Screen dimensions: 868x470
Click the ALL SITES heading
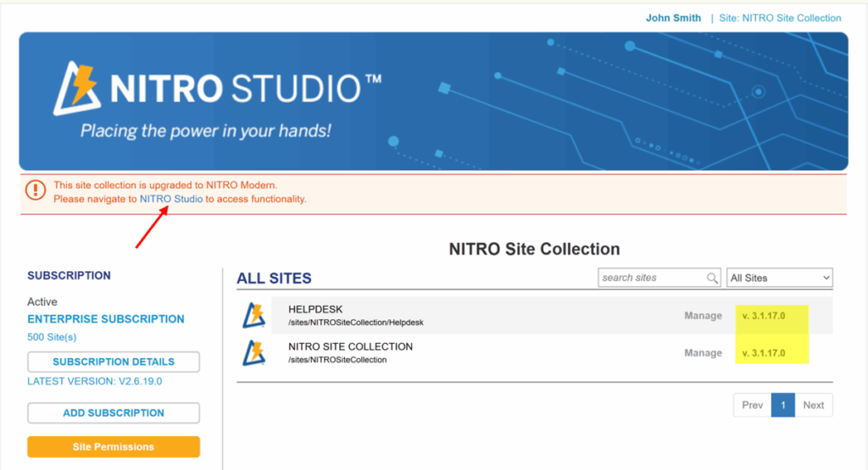coord(274,278)
